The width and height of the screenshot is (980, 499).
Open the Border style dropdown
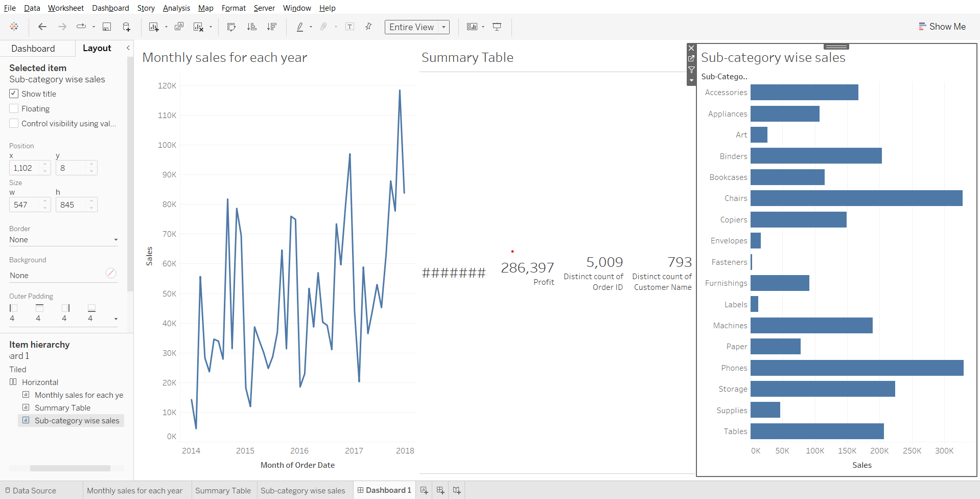[x=63, y=240]
